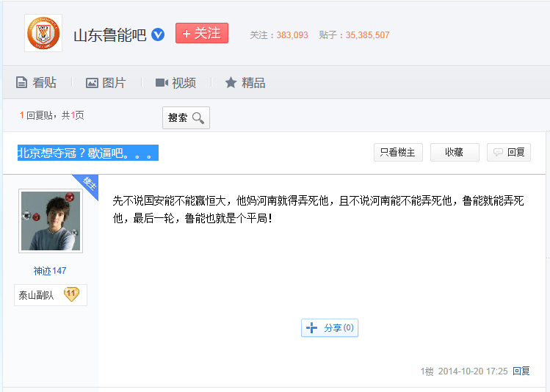Click the blue verified badge icon
Screen dimensions: 550x392
[158, 35]
